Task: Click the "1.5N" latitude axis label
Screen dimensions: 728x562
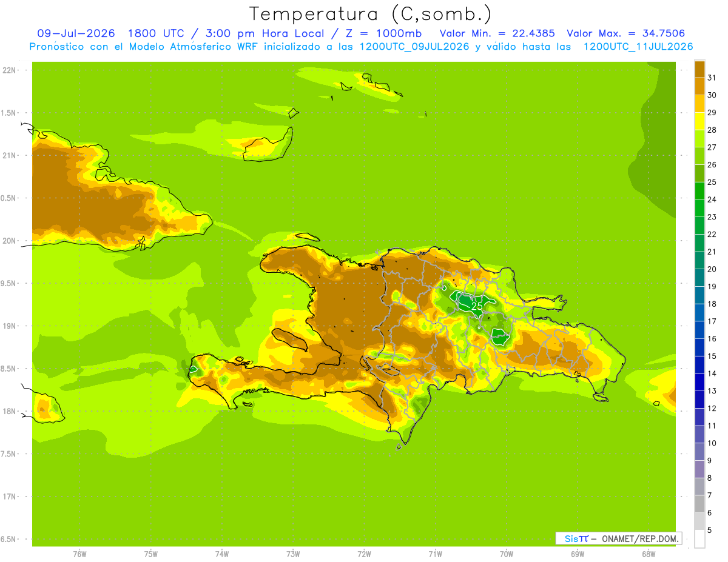Action: [x=9, y=113]
